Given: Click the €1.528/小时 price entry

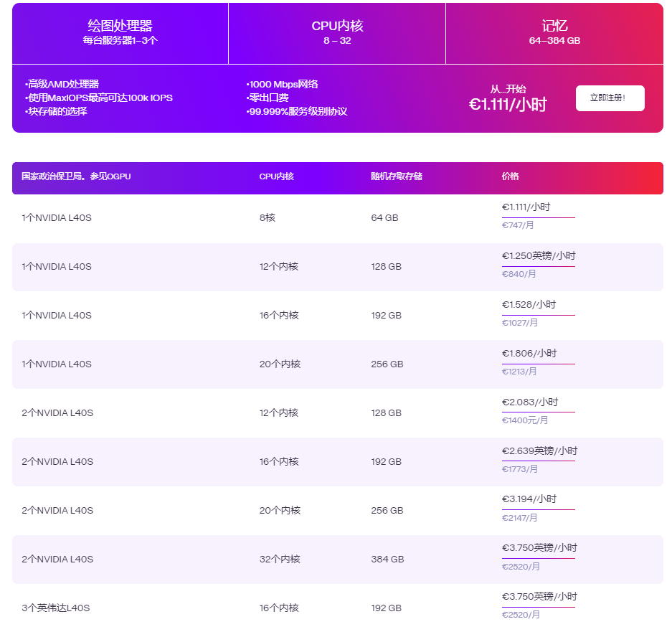Looking at the screenshot, I should pos(529,305).
